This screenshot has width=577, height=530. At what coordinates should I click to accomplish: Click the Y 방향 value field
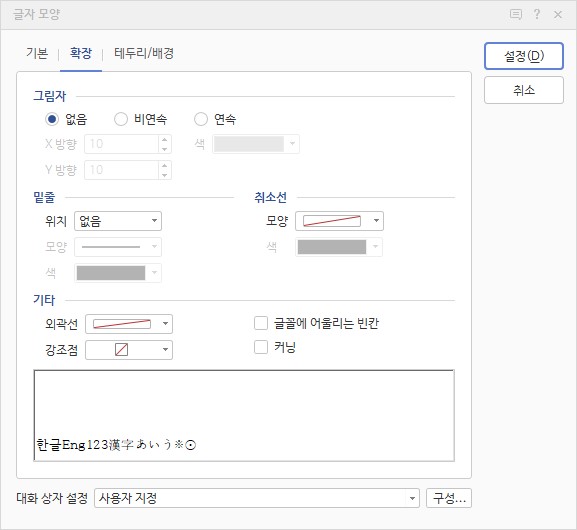click(122, 170)
